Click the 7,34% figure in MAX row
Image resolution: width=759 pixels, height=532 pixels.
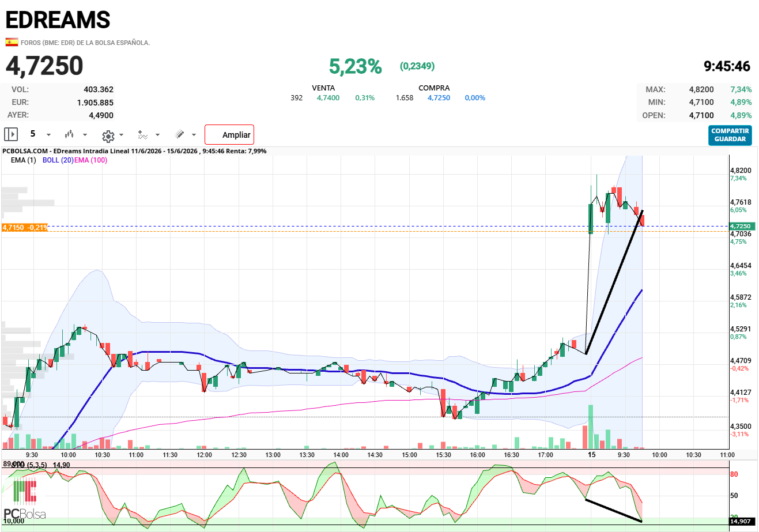[741, 89]
